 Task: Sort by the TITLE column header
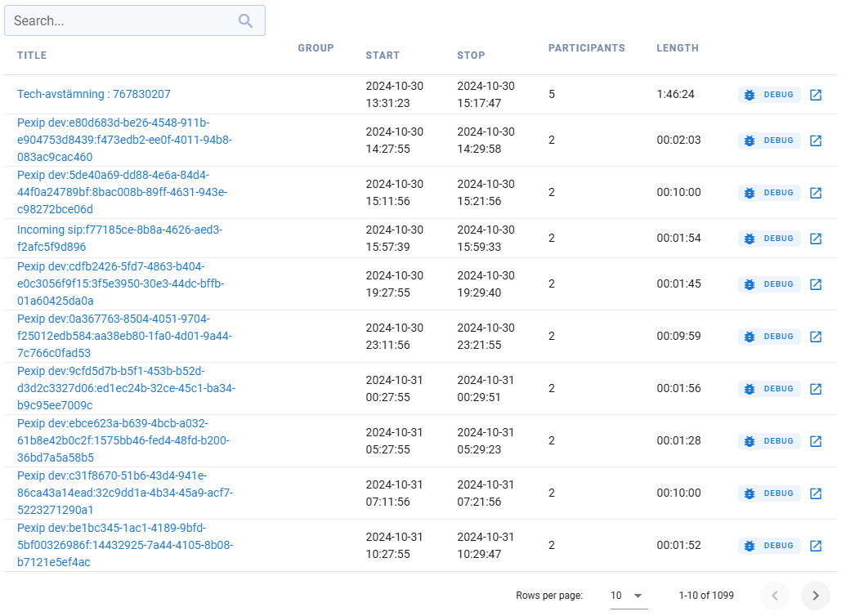coord(32,56)
